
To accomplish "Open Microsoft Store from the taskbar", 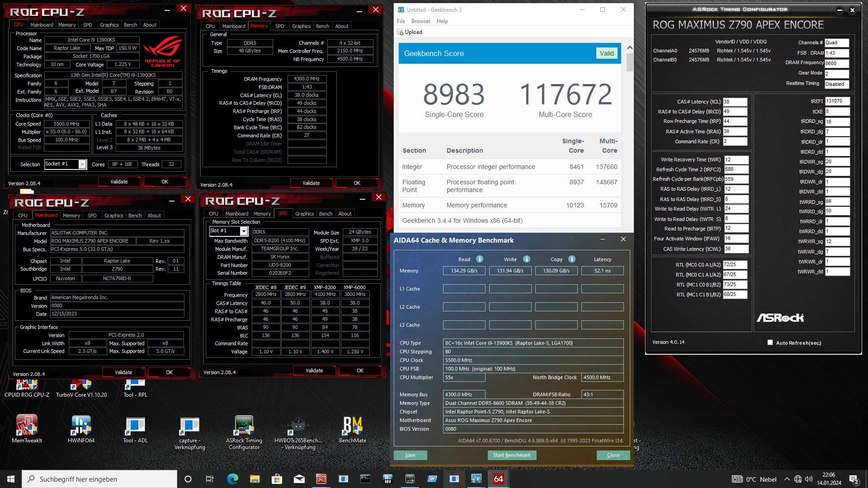I will coord(277,479).
